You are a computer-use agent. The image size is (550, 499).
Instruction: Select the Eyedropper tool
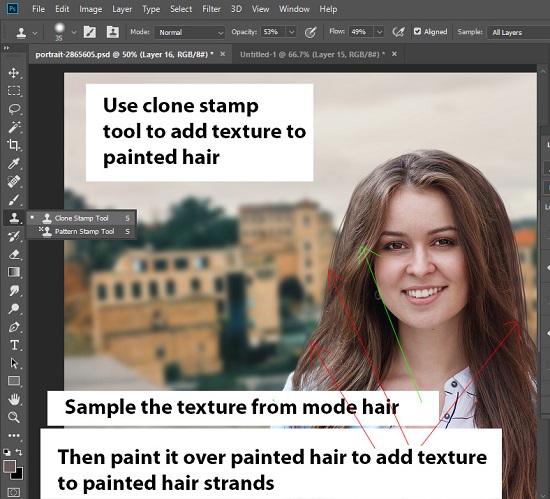(14, 163)
